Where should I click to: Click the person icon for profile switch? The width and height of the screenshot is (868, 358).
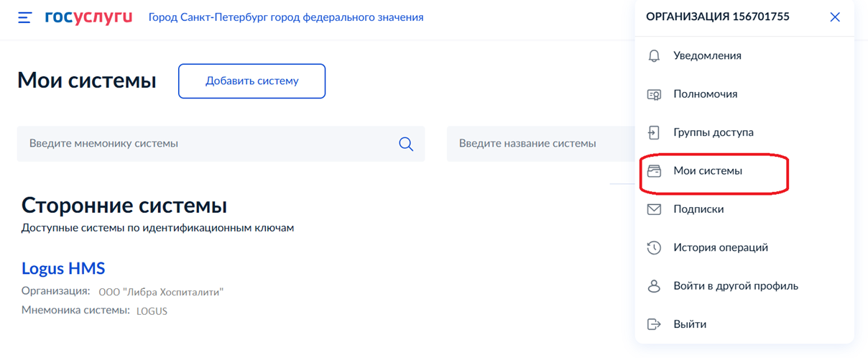click(x=654, y=286)
